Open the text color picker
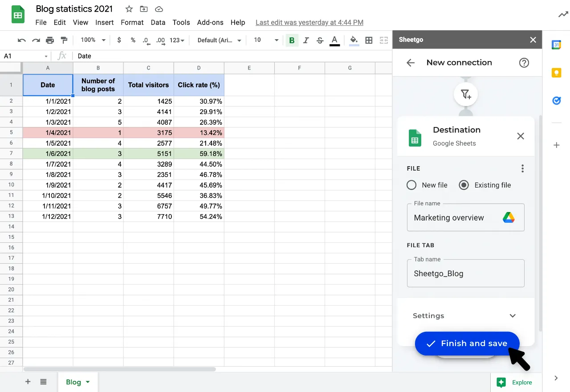570x392 pixels. click(334, 41)
